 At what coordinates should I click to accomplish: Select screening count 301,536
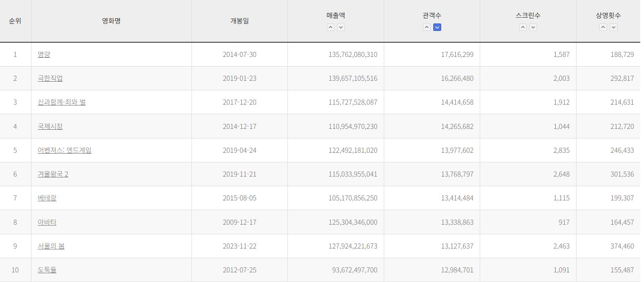[x=622, y=174]
